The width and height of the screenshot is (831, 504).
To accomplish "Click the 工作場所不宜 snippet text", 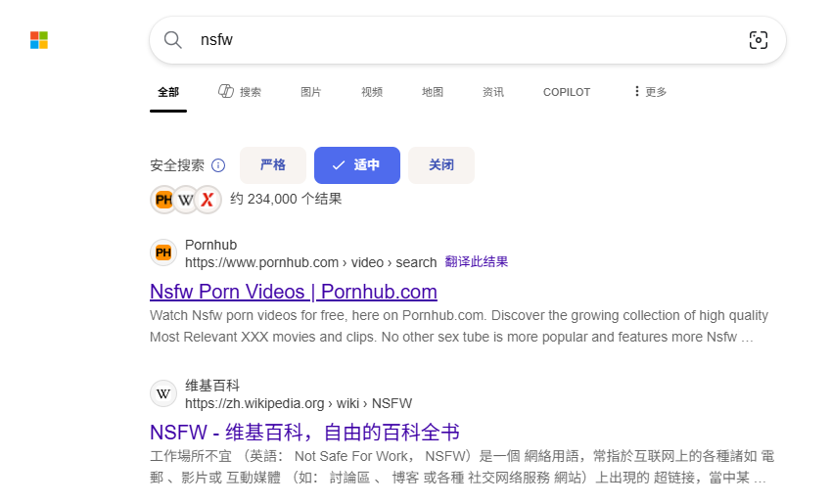I will pyautogui.click(x=462, y=467).
